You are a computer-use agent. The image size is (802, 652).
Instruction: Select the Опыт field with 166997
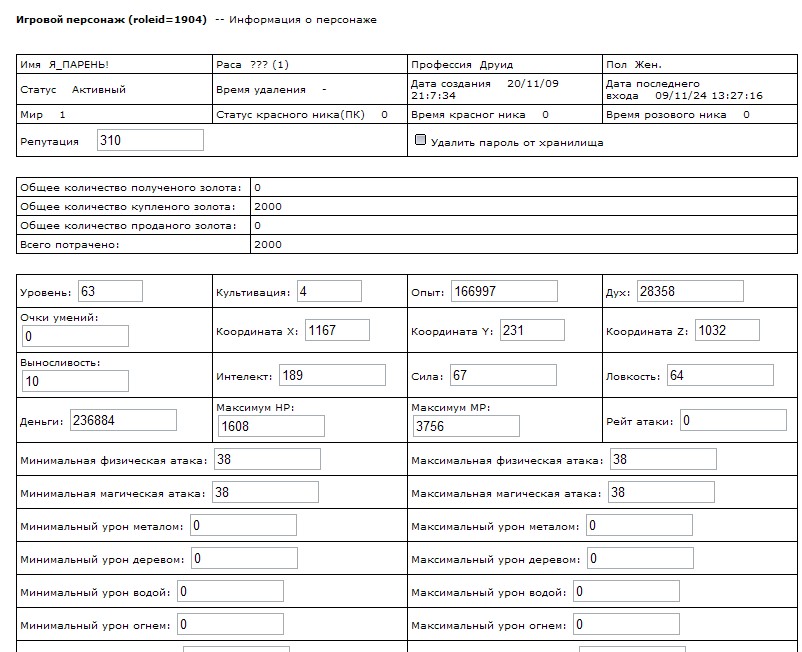click(x=503, y=291)
